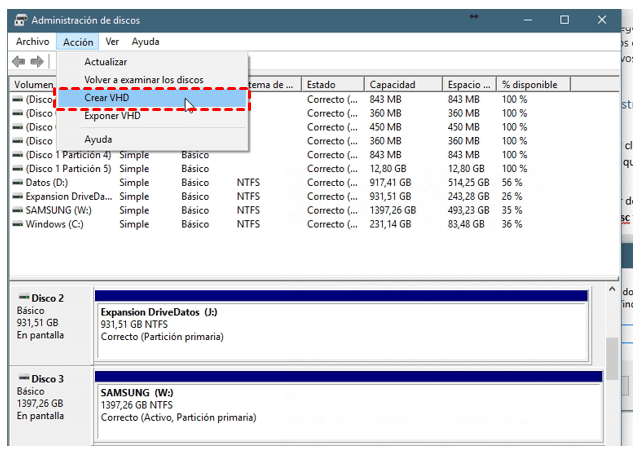Image resolution: width=642 pixels, height=450 pixels.
Task: Click the Disco 2 disk icon
Action: [24, 298]
